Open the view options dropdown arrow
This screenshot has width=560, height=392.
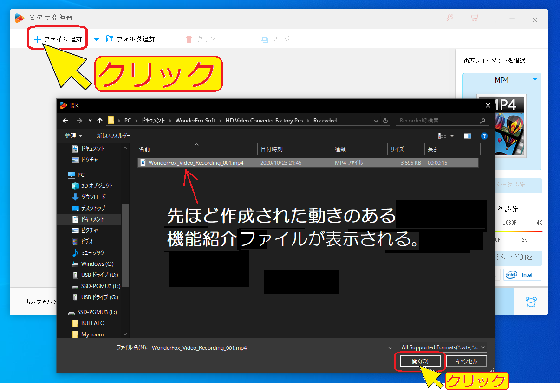pyautogui.click(x=452, y=136)
